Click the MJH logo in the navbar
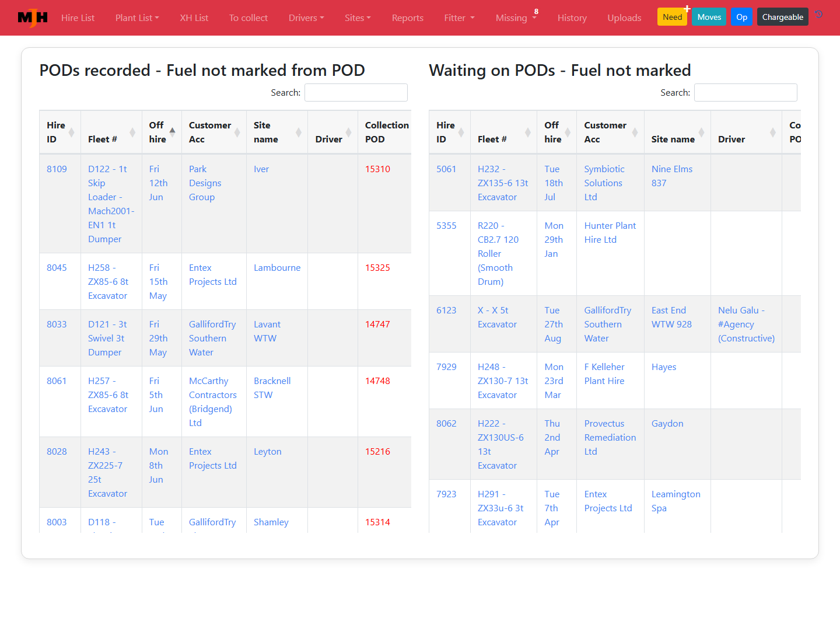Viewport: 840px width, 642px height. pos(33,18)
